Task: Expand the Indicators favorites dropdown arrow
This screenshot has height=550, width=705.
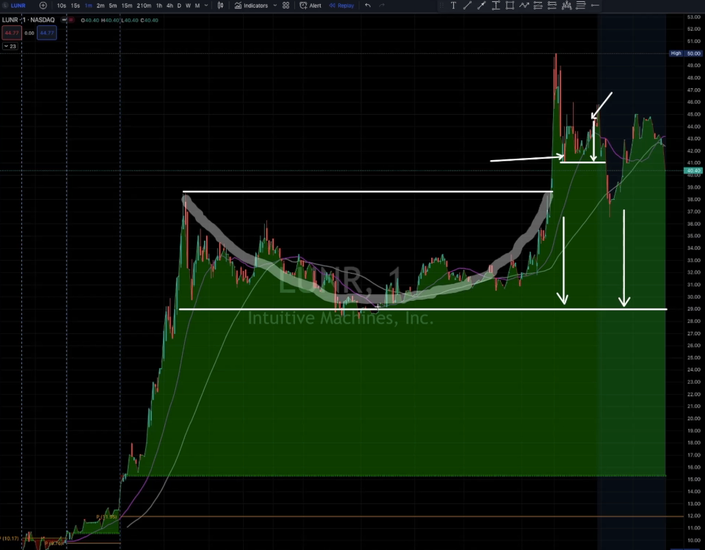Action: coord(275,5)
